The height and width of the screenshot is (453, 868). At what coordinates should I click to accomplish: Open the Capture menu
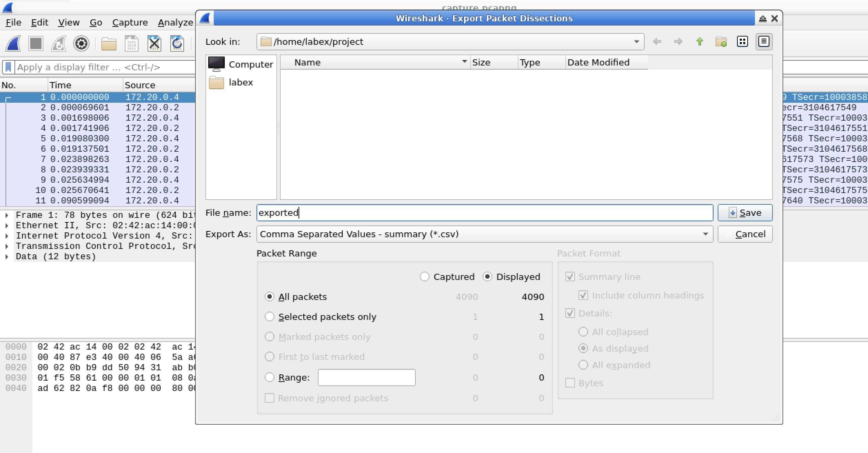pos(130,22)
